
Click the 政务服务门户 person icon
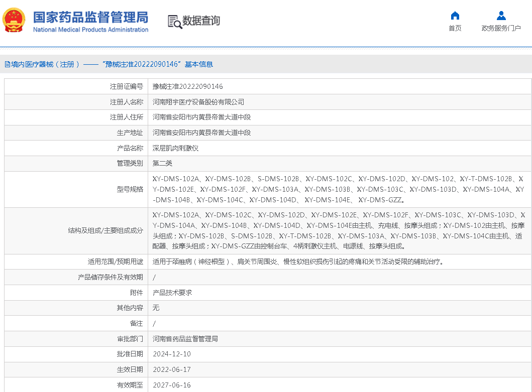point(501,16)
